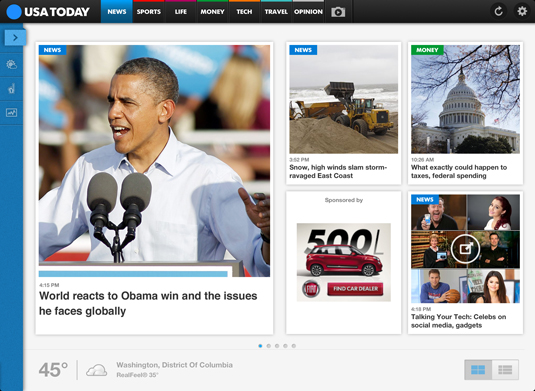Screen dimensions: 535x391
Task: Click the USA TODAY wordmark
Action: [57, 12]
